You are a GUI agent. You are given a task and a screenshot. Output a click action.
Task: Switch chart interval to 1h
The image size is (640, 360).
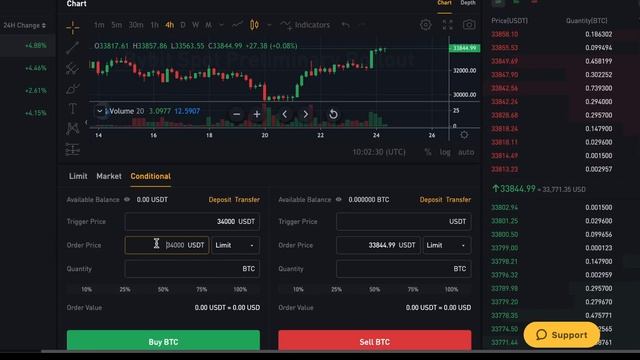pos(154,25)
